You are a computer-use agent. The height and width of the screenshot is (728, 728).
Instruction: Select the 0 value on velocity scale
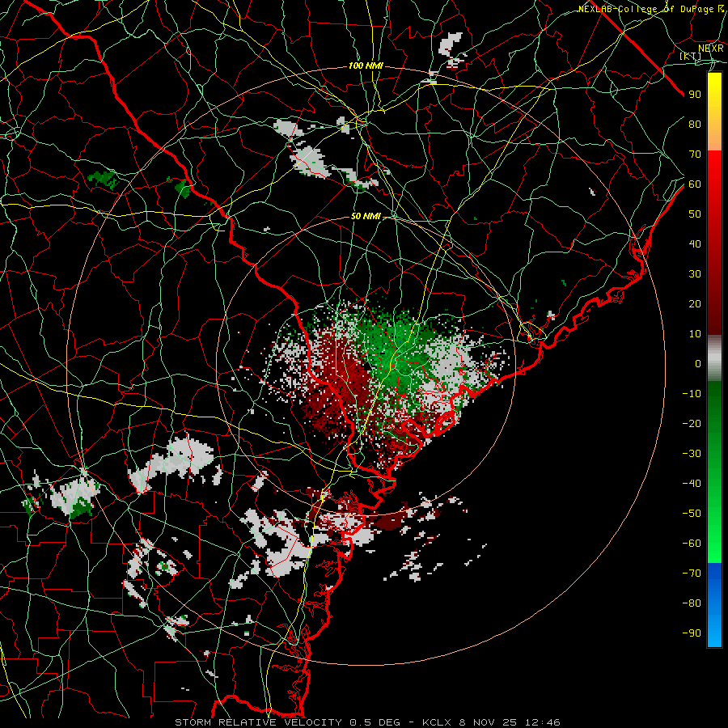tap(698, 364)
